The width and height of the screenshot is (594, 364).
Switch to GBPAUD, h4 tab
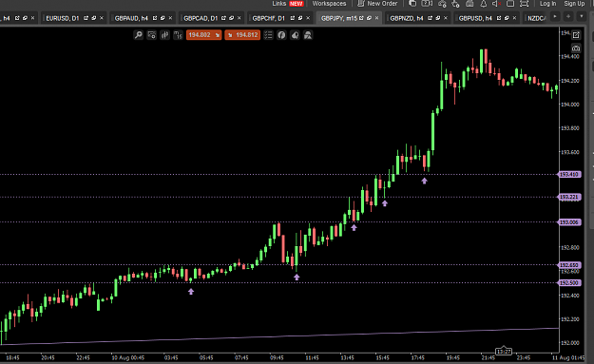[131, 18]
